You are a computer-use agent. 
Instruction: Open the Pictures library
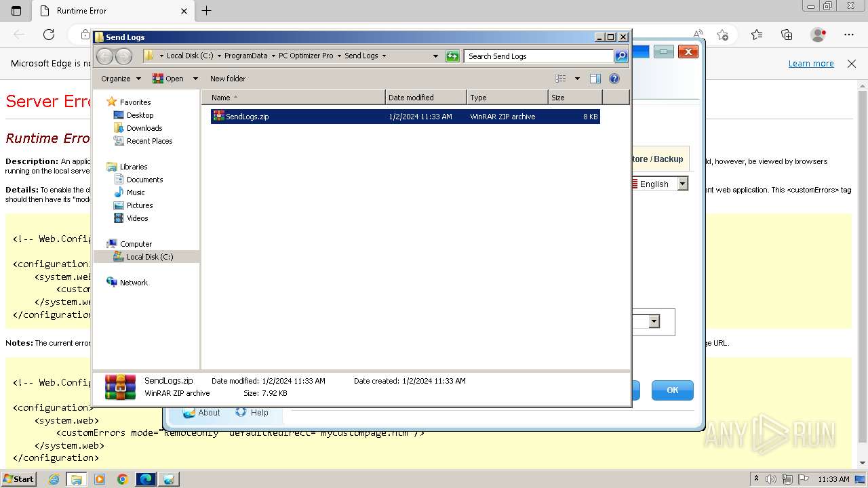coord(140,205)
